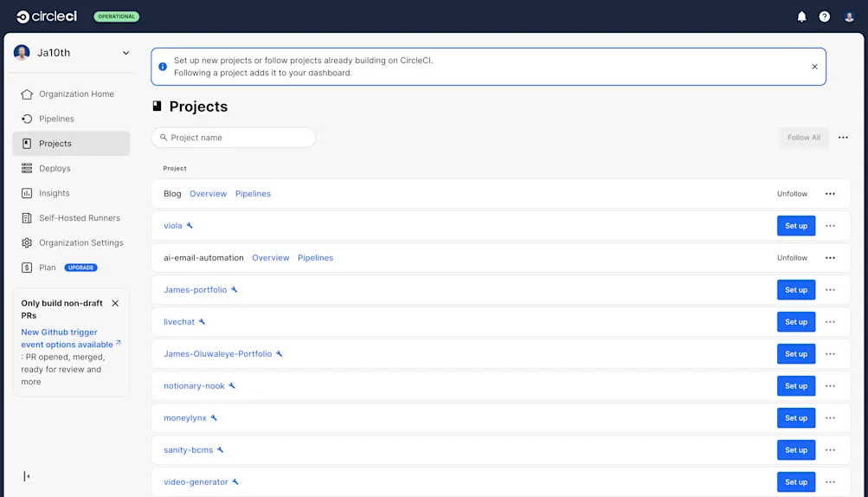Open the moneylynx project link

[x=185, y=418]
